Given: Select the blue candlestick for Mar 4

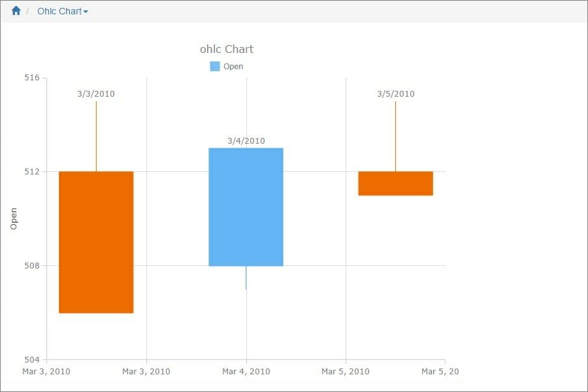Looking at the screenshot, I should coord(246,206).
